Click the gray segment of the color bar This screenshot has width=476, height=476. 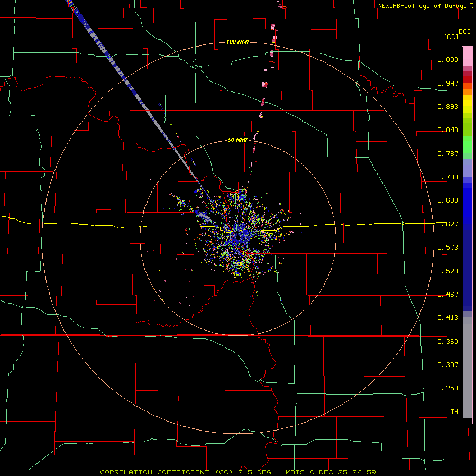[x=467, y=368]
